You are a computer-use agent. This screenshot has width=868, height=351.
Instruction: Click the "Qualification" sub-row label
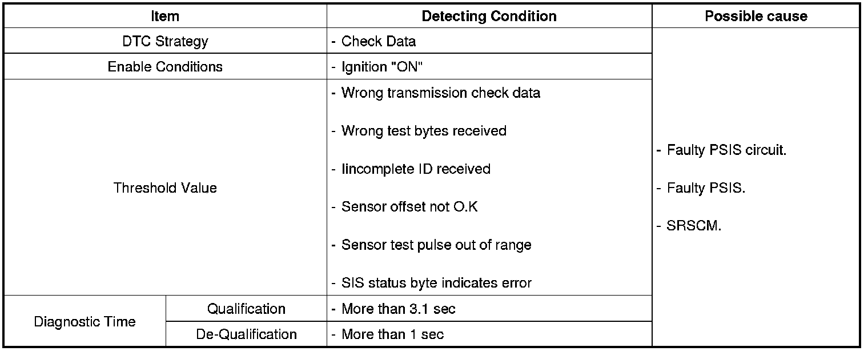tap(246, 309)
